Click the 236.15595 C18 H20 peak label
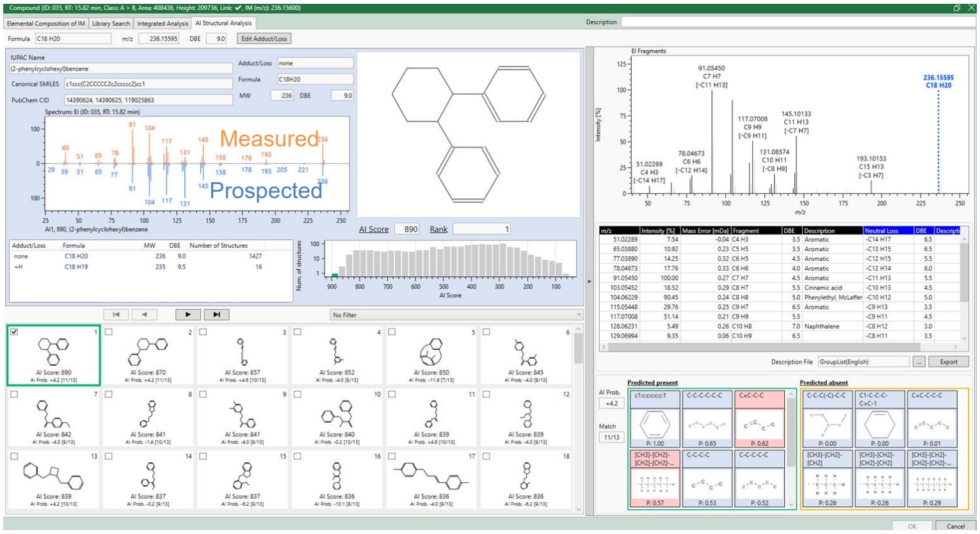This screenshot has height=534, width=980. (938, 81)
